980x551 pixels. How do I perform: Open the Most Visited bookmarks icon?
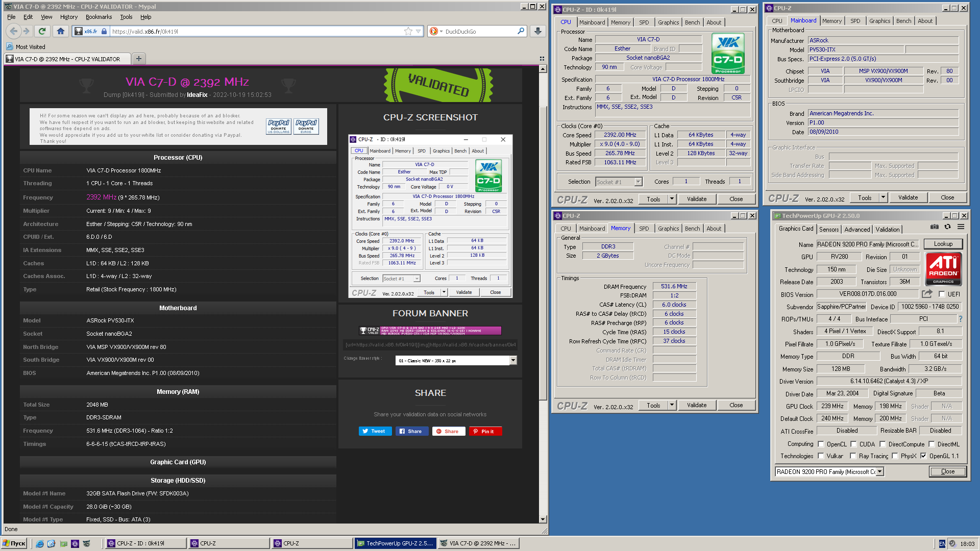(x=9, y=47)
